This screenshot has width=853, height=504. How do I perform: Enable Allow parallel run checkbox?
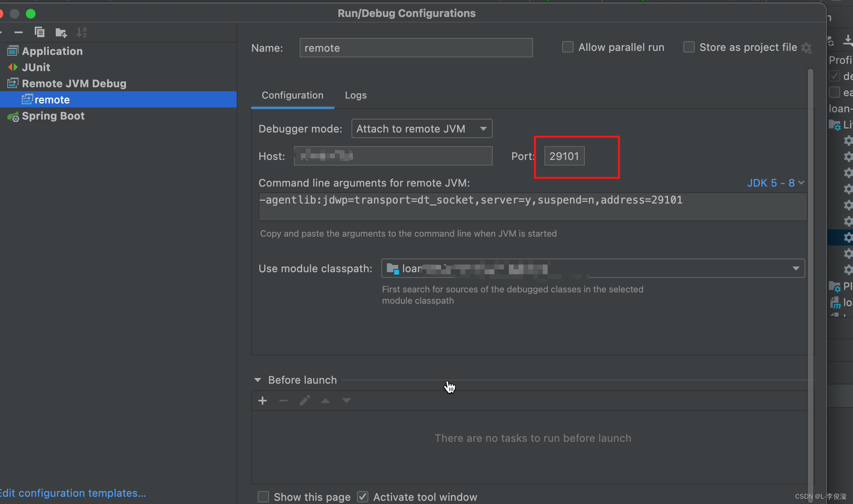click(x=568, y=47)
